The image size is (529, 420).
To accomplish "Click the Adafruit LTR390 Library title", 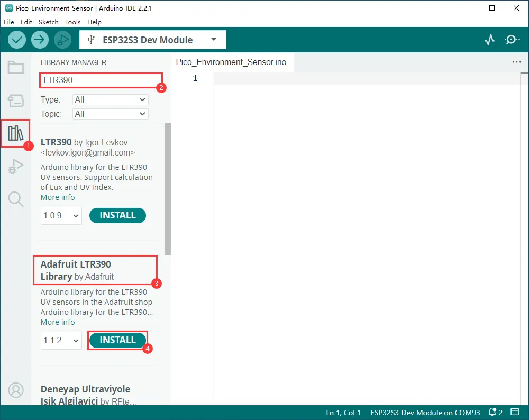I will tap(77, 270).
